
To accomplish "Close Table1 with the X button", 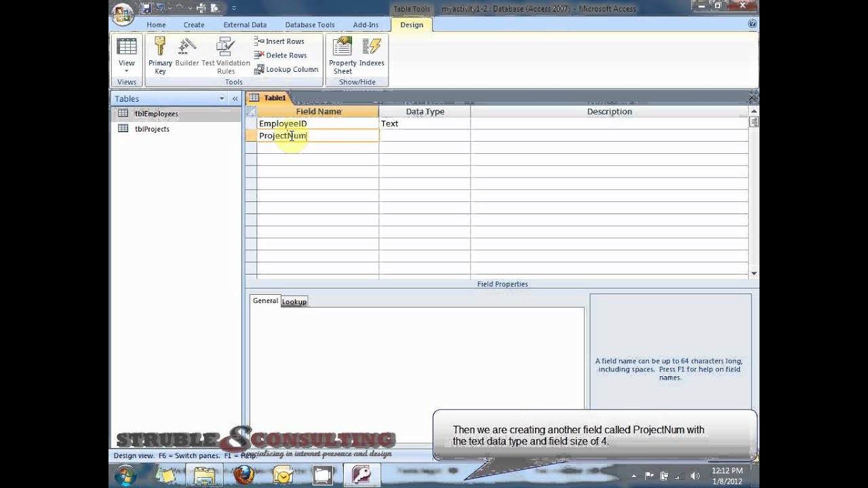I will tap(752, 98).
